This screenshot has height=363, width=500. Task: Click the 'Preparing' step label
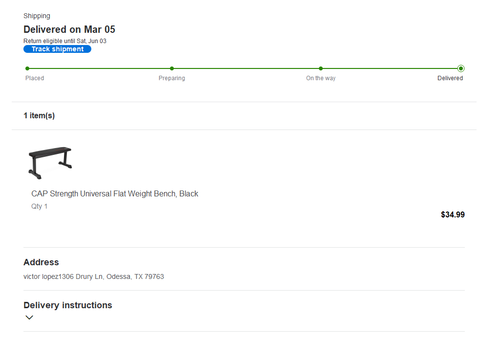click(x=172, y=78)
